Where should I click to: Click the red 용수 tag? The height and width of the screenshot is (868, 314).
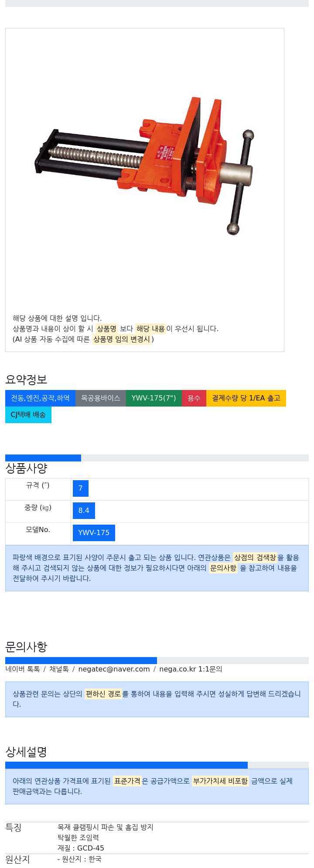click(194, 398)
